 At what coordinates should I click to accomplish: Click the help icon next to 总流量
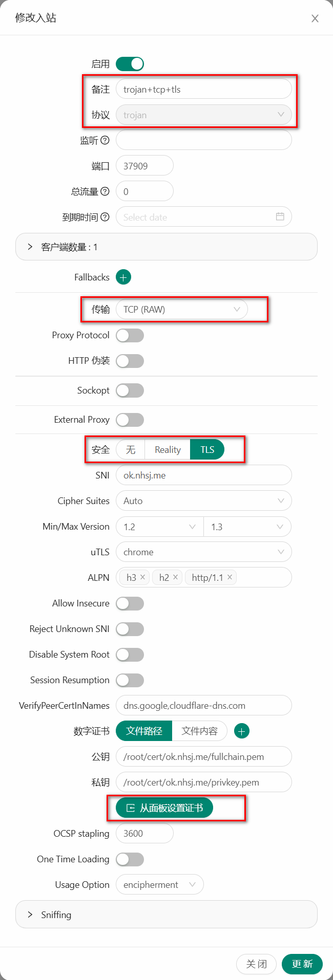(105, 191)
